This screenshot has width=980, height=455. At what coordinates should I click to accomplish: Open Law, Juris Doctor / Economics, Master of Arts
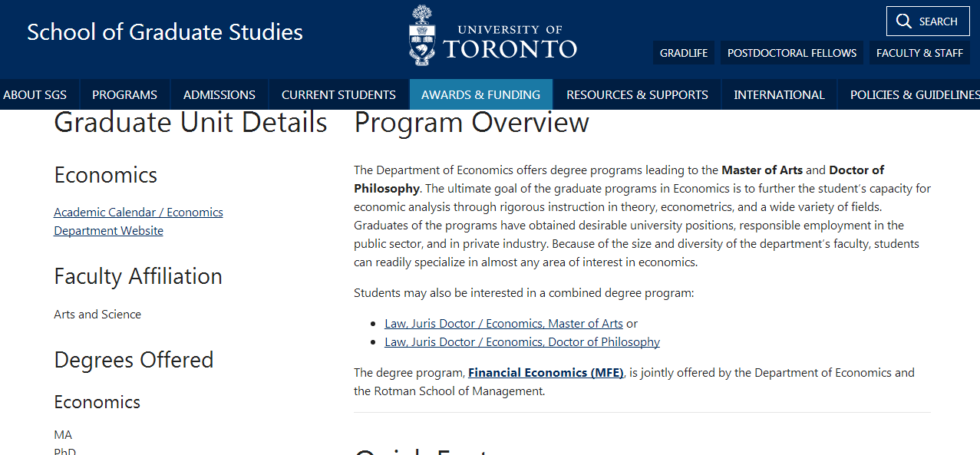503,324
